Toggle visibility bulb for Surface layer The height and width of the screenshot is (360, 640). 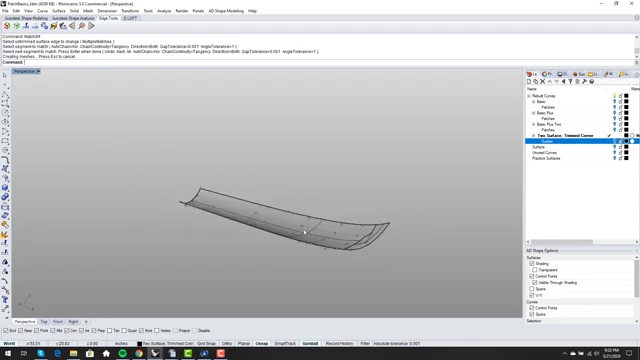pyautogui.click(x=614, y=147)
